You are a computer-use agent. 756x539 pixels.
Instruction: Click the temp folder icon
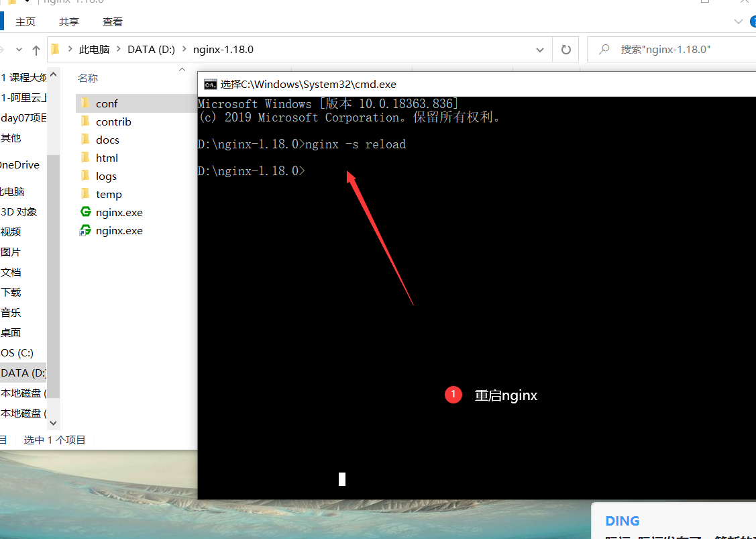click(85, 194)
